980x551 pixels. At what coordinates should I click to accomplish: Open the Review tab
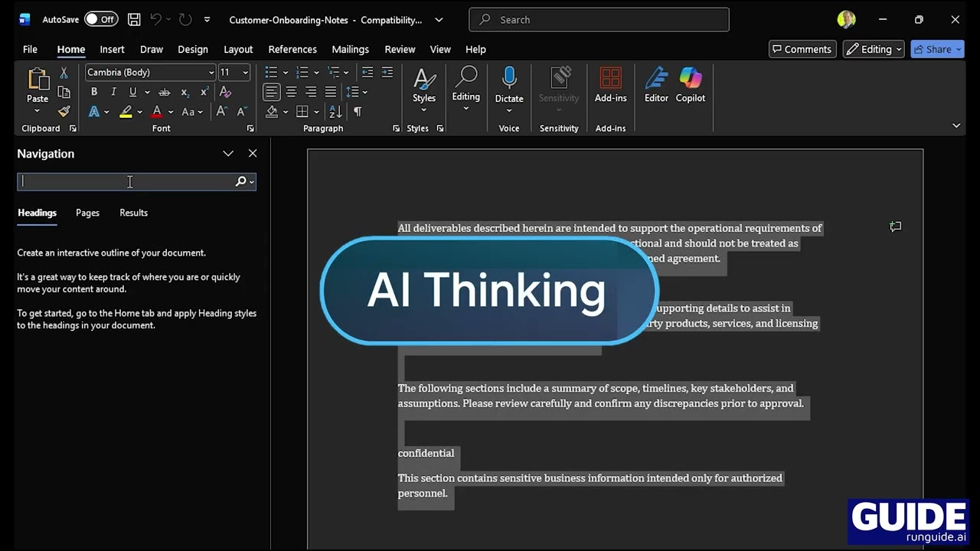click(400, 49)
